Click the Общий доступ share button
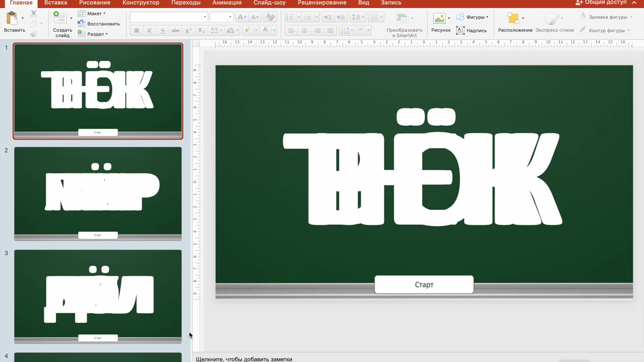 pyautogui.click(x=602, y=3)
